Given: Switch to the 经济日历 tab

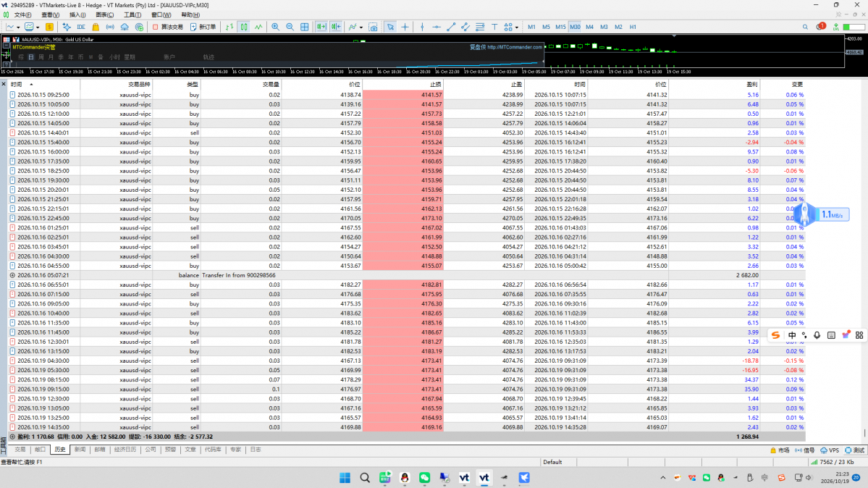Looking at the screenshot, I should click(x=125, y=450).
